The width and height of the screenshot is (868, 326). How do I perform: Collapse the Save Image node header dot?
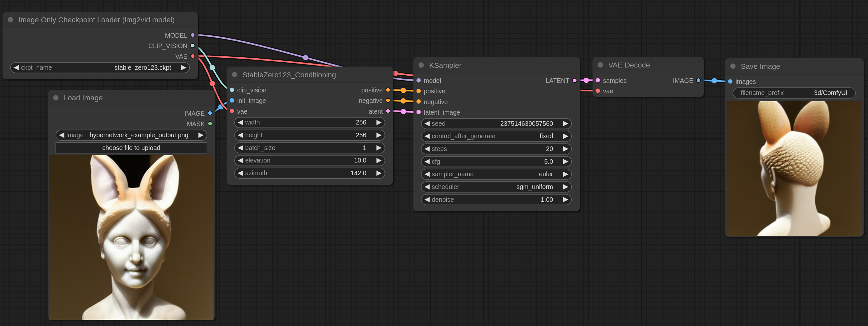(732, 67)
